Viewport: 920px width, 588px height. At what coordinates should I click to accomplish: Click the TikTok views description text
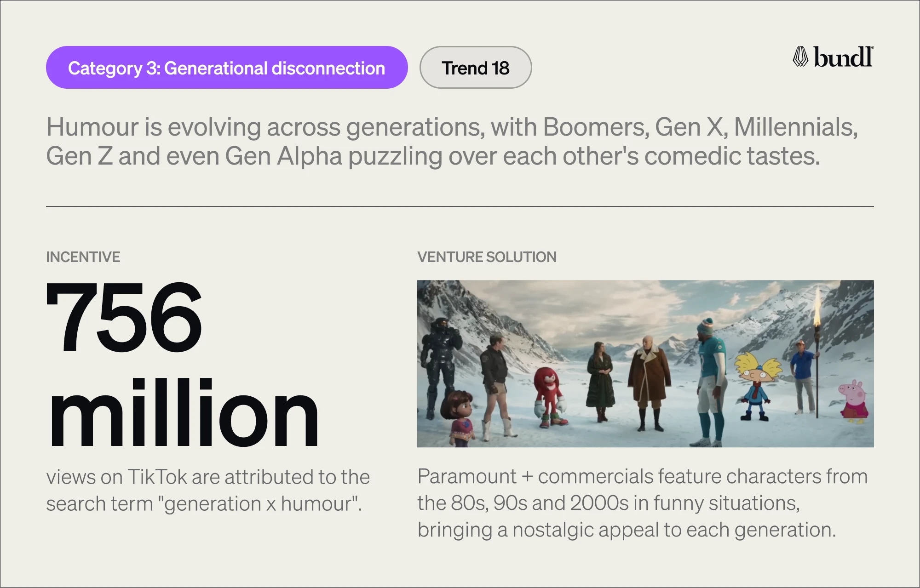[x=208, y=490]
